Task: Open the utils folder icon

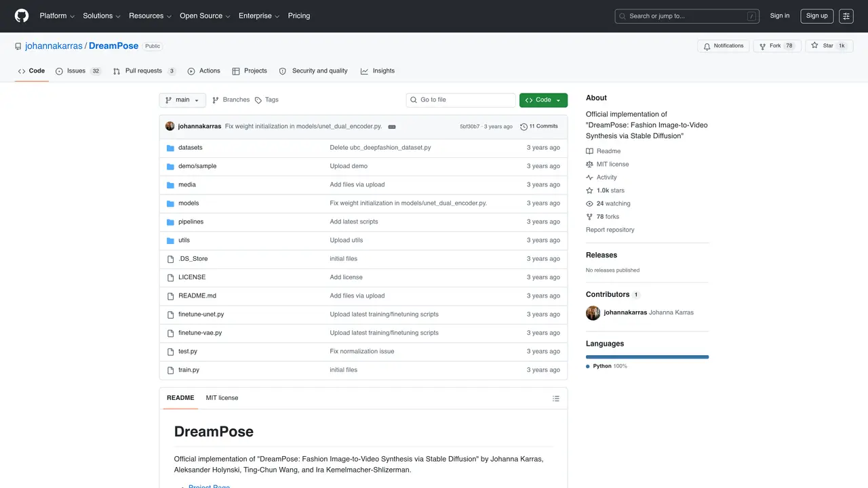Action: tap(171, 241)
